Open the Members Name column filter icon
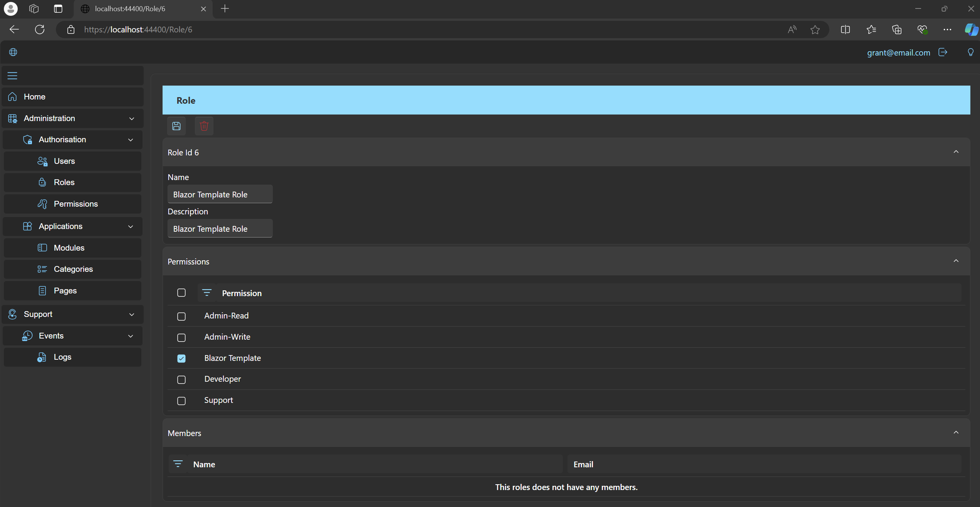 pyautogui.click(x=178, y=464)
